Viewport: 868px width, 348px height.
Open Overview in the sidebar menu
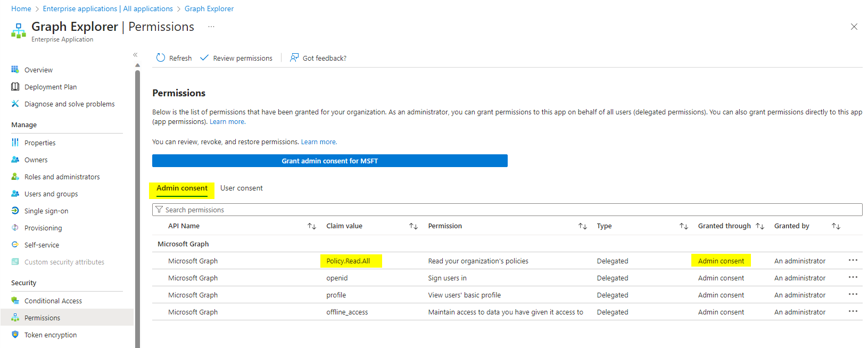(38, 70)
